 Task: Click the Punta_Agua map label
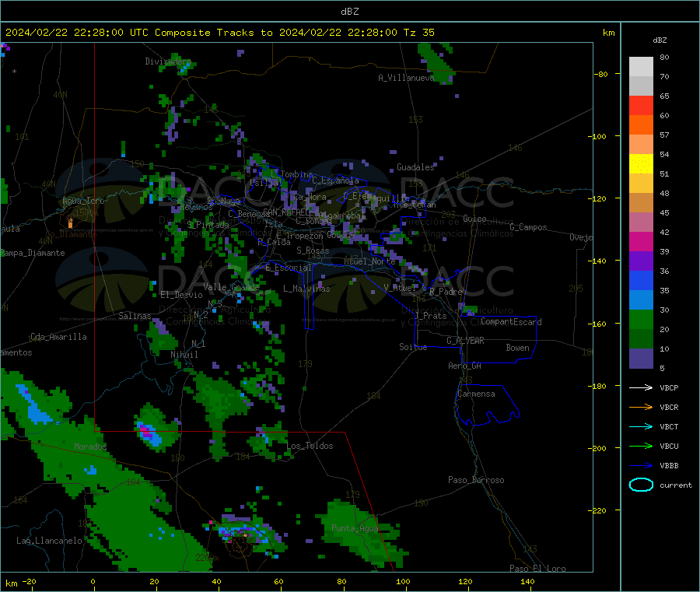[x=355, y=528]
